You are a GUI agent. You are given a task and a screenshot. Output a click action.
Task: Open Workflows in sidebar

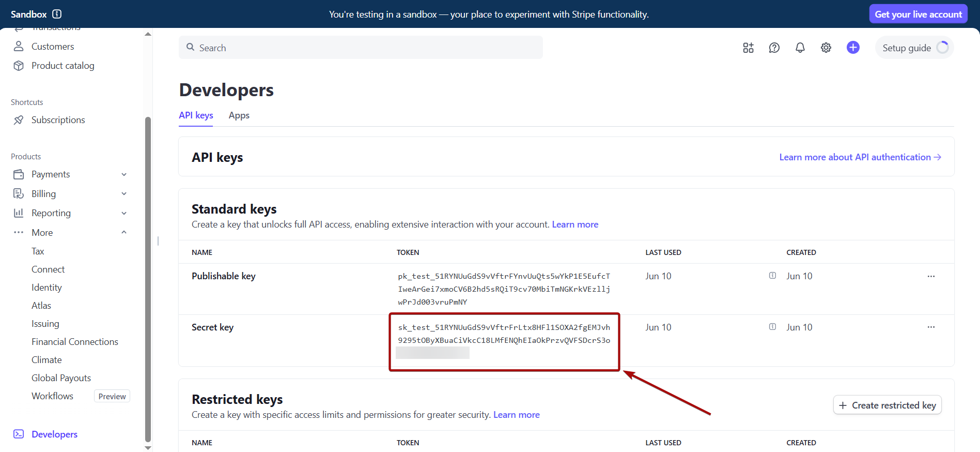point(52,396)
